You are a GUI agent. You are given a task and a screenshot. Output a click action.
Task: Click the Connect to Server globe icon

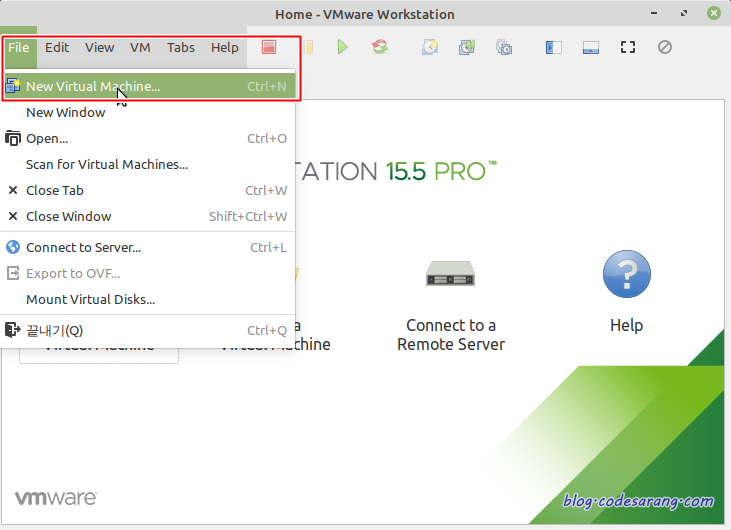[13, 247]
